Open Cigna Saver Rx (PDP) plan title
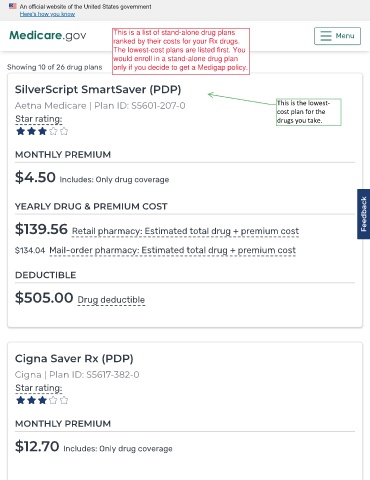 [x=74, y=358]
